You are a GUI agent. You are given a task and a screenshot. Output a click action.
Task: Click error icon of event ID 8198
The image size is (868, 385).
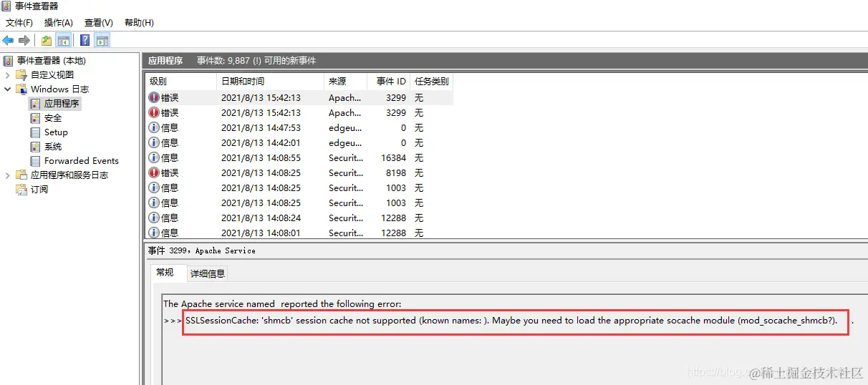click(154, 172)
